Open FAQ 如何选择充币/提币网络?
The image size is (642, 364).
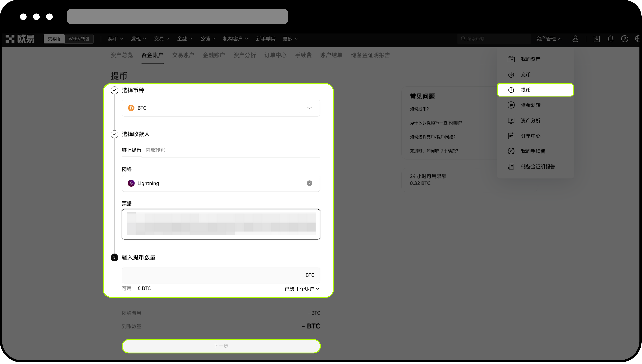pyautogui.click(x=433, y=137)
